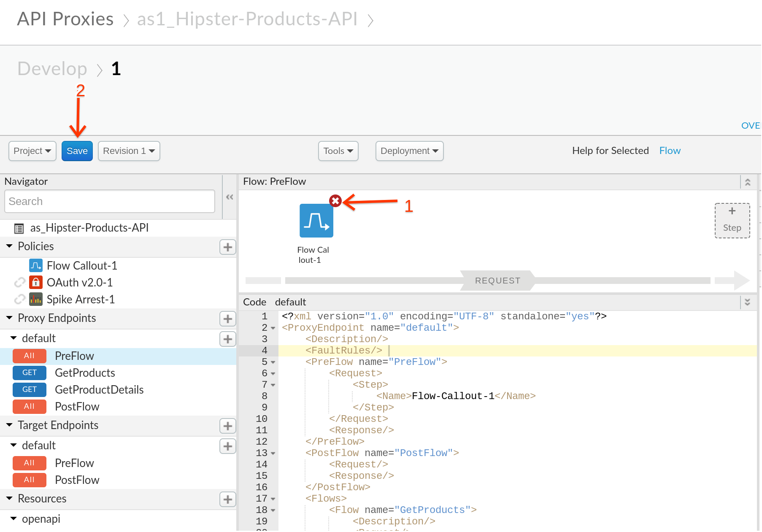Add a new target endpoint with plus icon

coord(228,426)
